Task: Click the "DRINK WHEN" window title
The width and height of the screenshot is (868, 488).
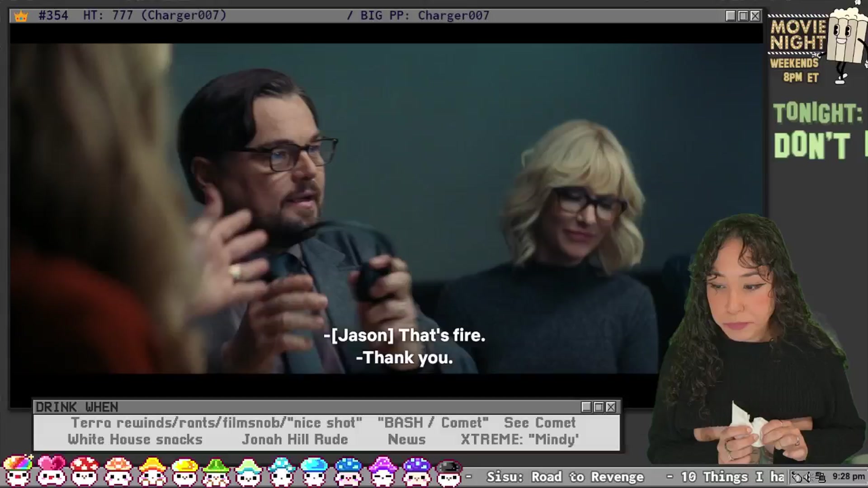Action: coord(77,407)
